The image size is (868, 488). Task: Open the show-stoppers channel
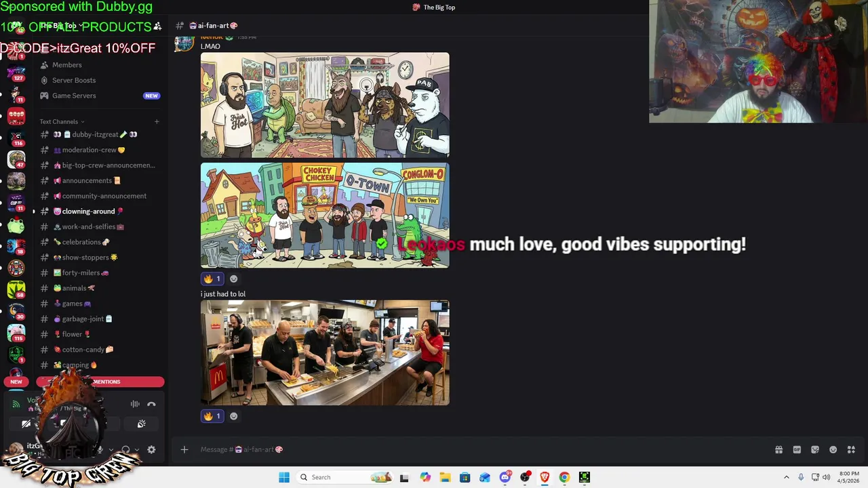pyautogui.click(x=99, y=258)
